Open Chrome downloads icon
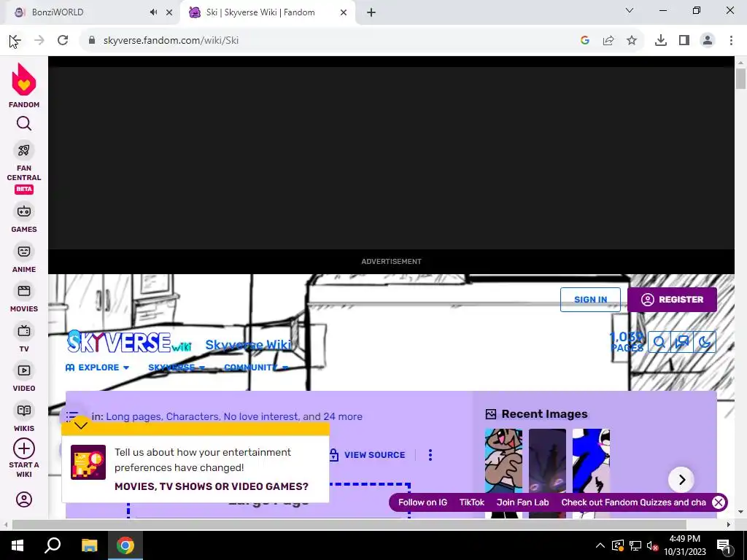The image size is (747, 560). [x=661, y=41]
